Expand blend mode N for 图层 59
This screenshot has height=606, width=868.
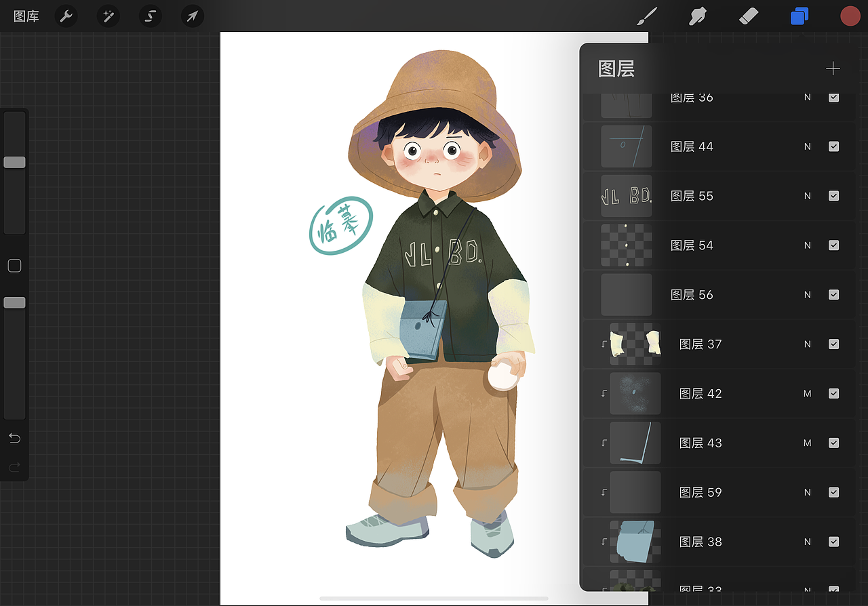coord(807,493)
